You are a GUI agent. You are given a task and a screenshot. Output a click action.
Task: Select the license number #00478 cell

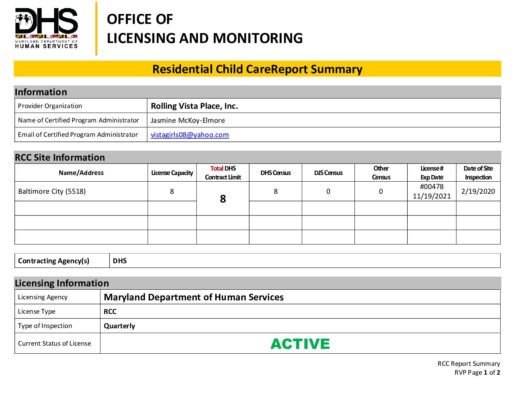point(432,187)
